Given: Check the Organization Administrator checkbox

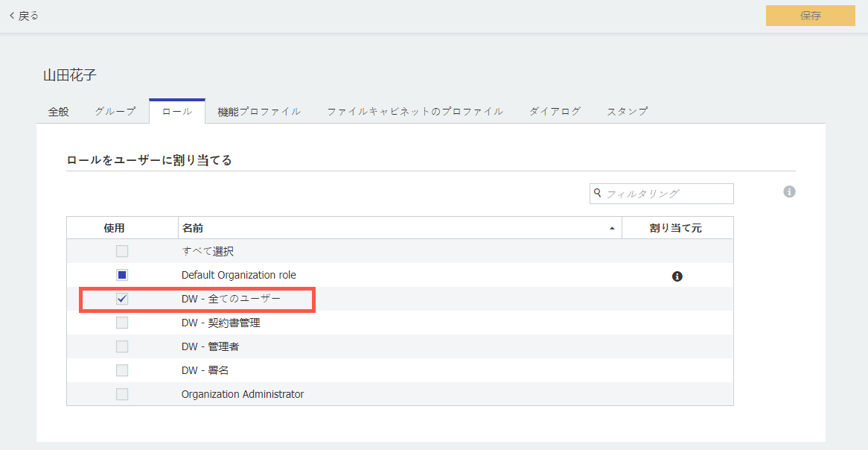Looking at the screenshot, I should click(122, 394).
